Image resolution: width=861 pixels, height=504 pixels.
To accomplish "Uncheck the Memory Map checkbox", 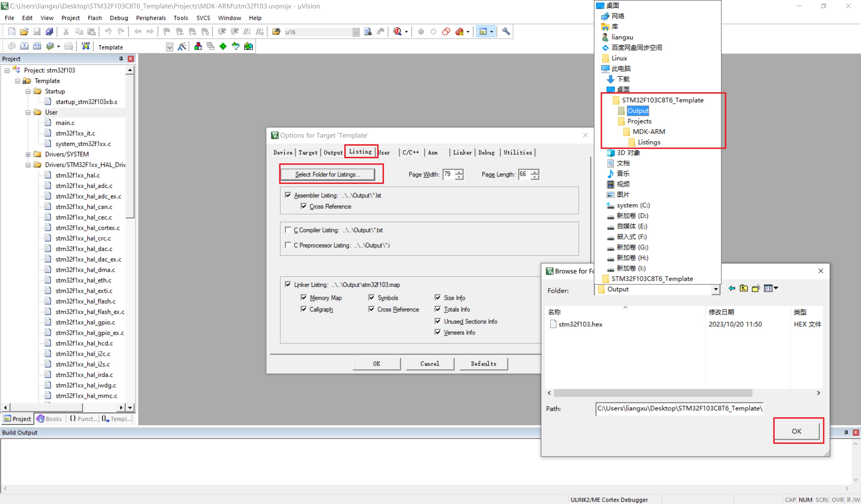I will 303,297.
